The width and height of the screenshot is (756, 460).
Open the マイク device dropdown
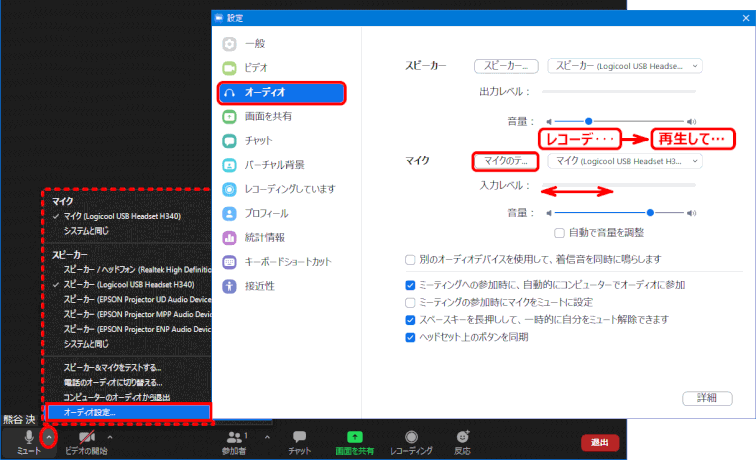[x=625, y=161]
